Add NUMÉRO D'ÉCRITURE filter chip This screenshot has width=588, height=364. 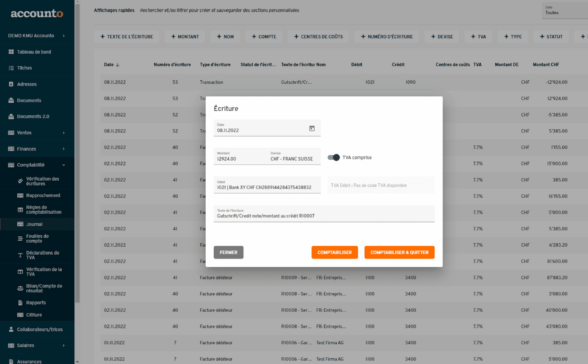coord(387,37)
